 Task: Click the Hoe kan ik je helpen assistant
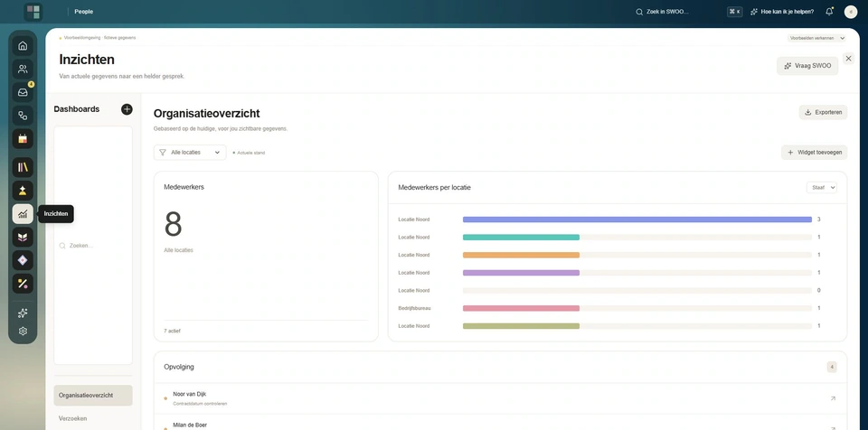781,12
